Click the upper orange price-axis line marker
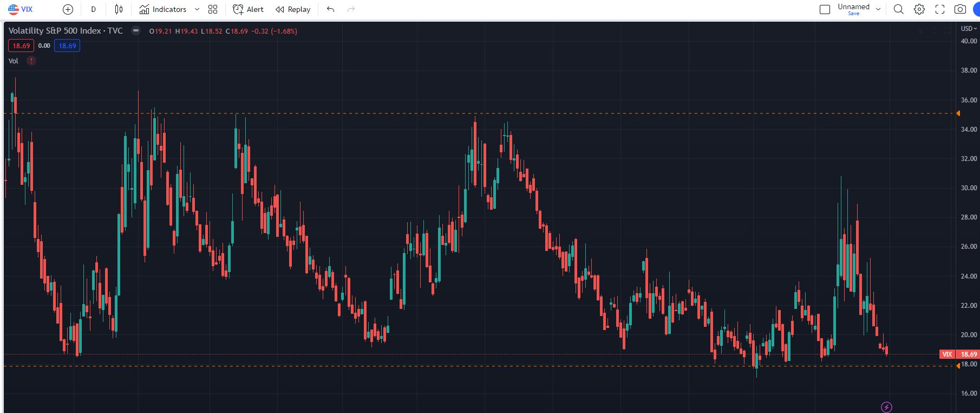 (x=958, y=113)
